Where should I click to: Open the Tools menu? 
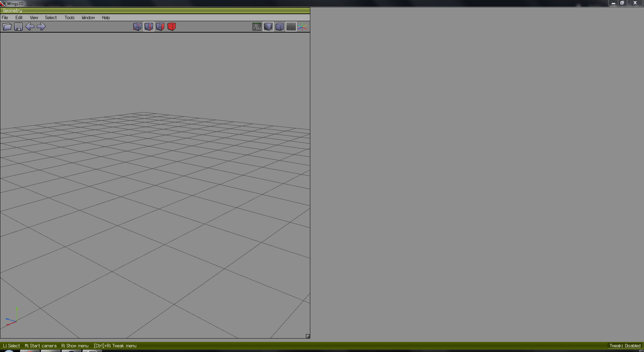tap(70, 17)
